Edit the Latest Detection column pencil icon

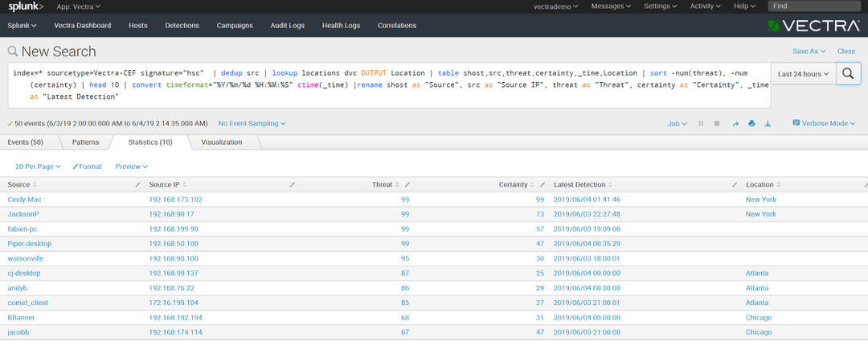[x=735, y=184]
